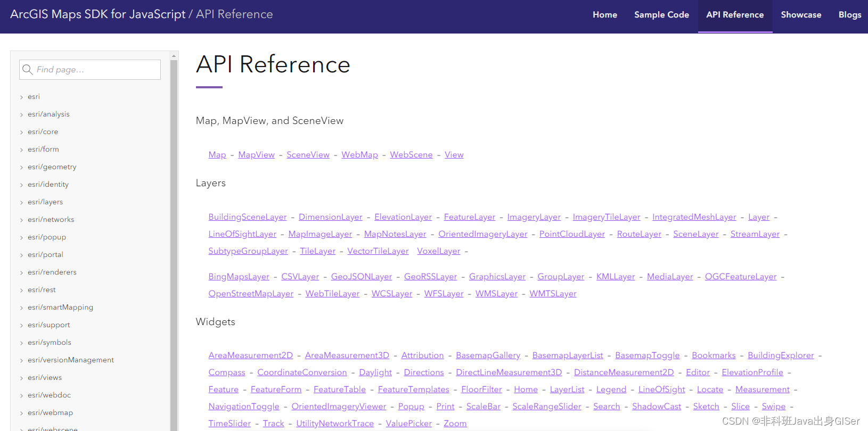Open the WebScene link
Image resolution: width=868 pixels, height=431 pixels.
coord(411,155)
